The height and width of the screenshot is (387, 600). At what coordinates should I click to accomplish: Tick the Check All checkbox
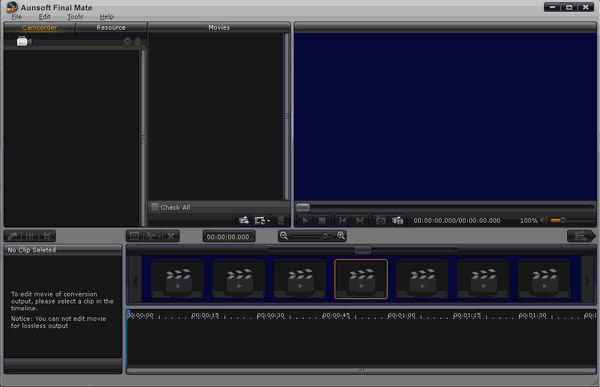coord(155,207)
